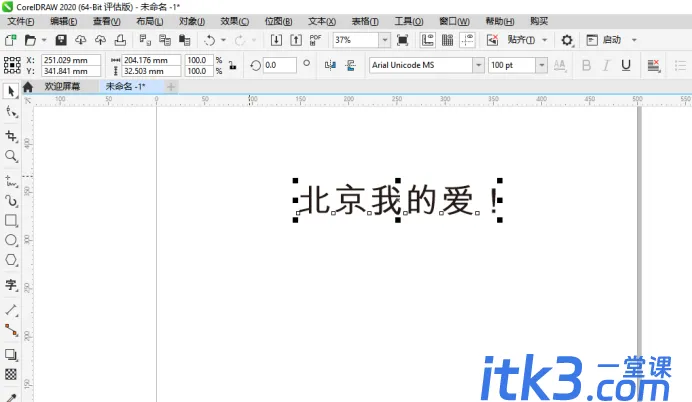The height and width of the screenshot is (402, 692).
Task: Expand the snap-to 贴齐 dropdown
Action: click(x=545, y=40)
